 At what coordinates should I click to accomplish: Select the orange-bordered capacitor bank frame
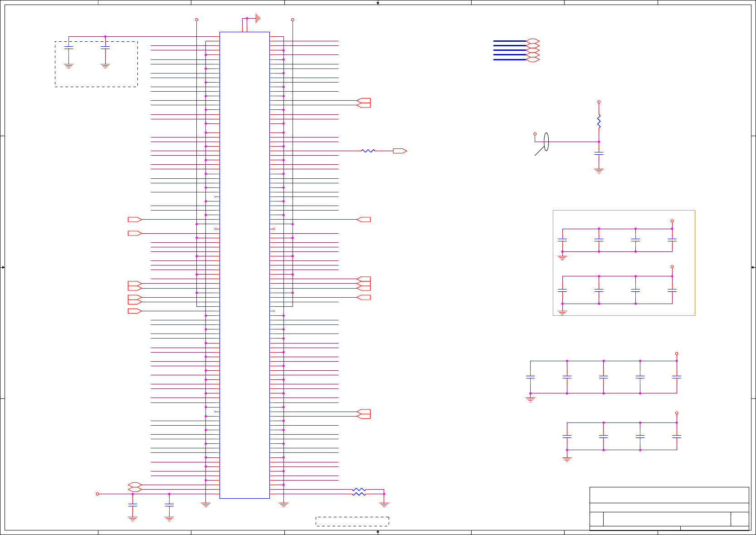[x=624, y=263]
